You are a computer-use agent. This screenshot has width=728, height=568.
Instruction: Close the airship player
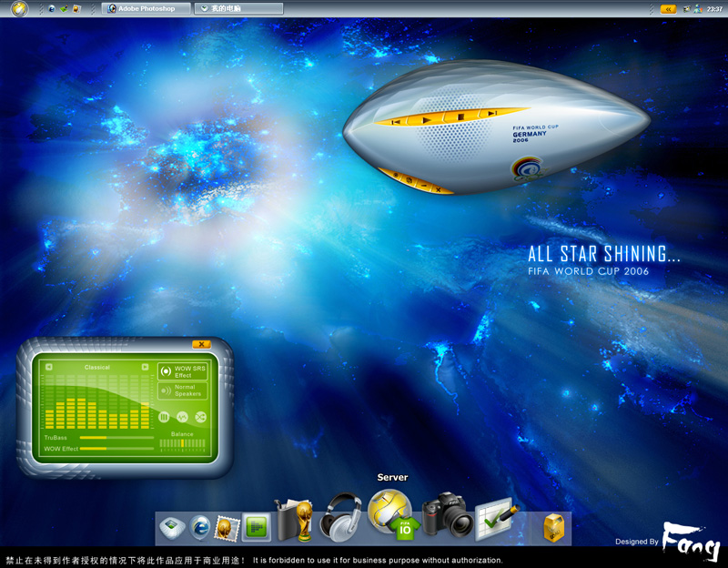tap(439, 189)
